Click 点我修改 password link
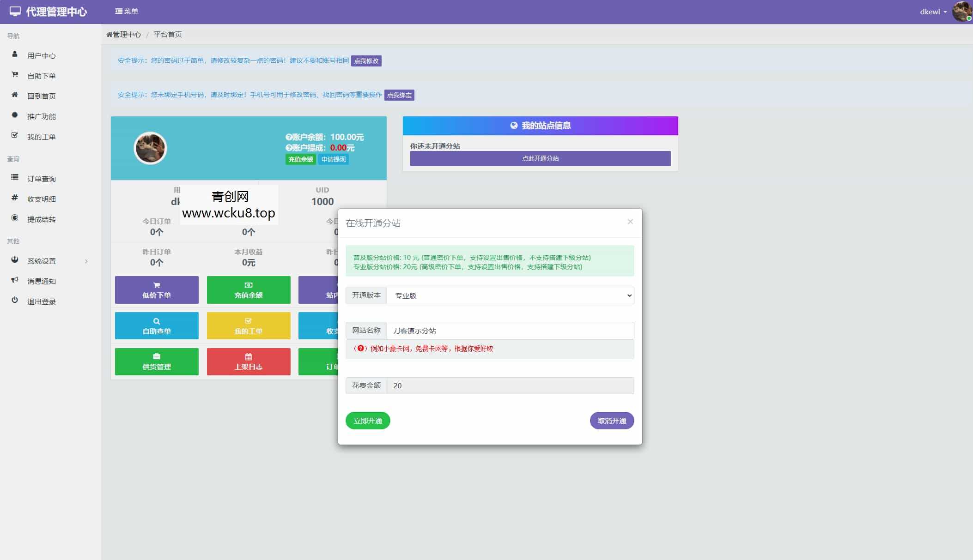The width and height of the screenshot is (973, 560). coord(366,61)
